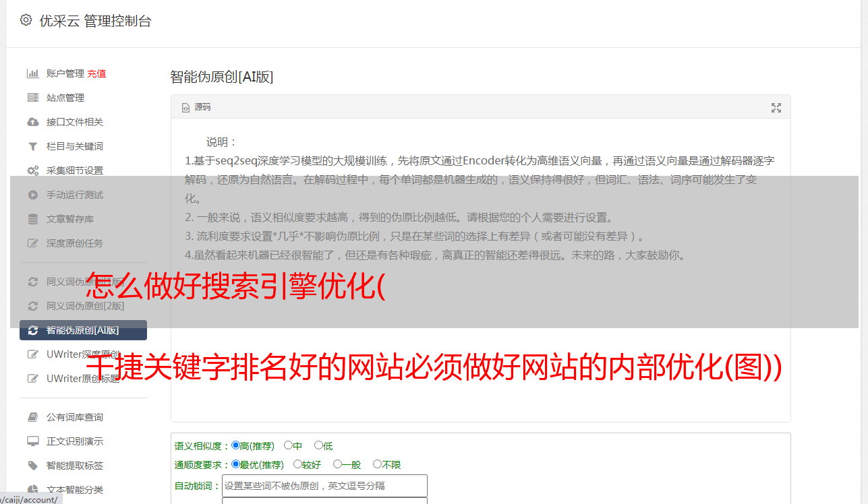Toggle fullscreen with the editor expand icon

coord(776,108)
